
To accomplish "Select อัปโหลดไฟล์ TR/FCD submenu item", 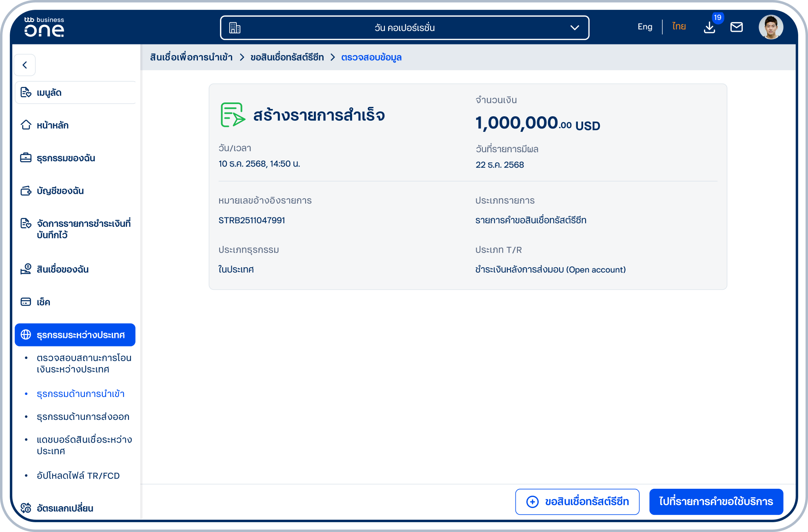I will tap(78, 476).
